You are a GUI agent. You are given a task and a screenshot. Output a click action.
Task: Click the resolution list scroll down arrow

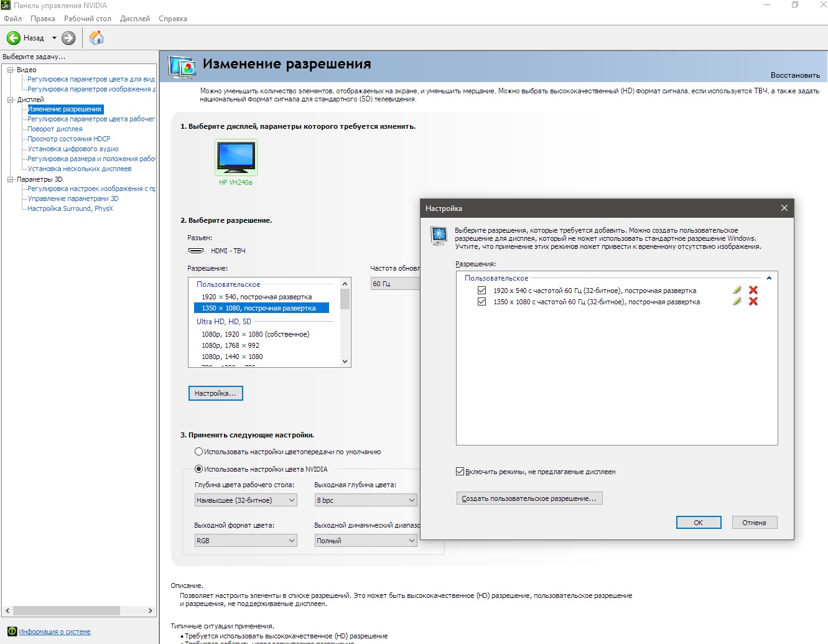(x=345, y=362)
